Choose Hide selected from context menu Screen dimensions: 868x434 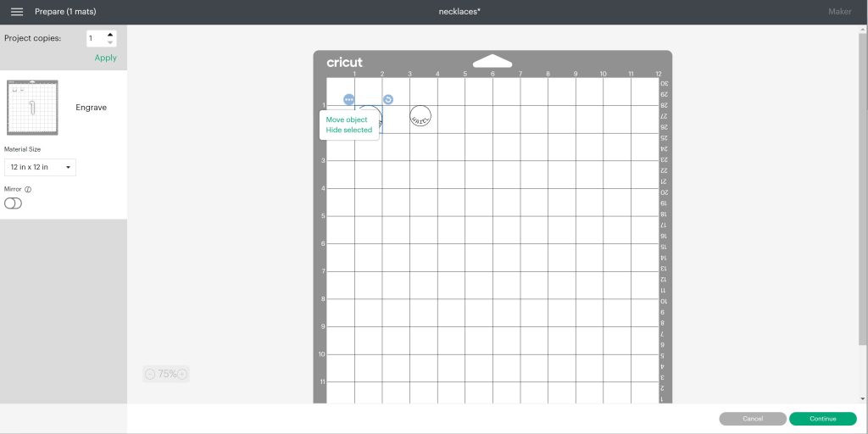tap(348, 130)
